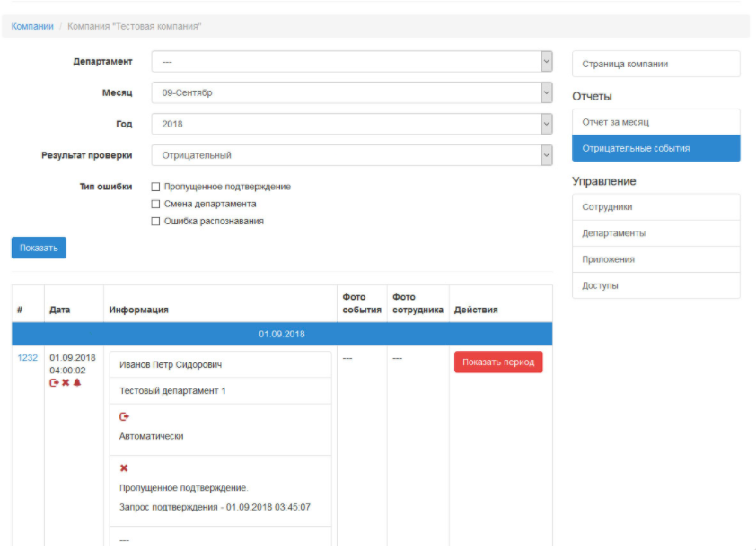Image resolution: width=756 pixels, height=550 pixels.
Task: Open the 'Департамент' dropdown
Action: click(x=352, y=62)
